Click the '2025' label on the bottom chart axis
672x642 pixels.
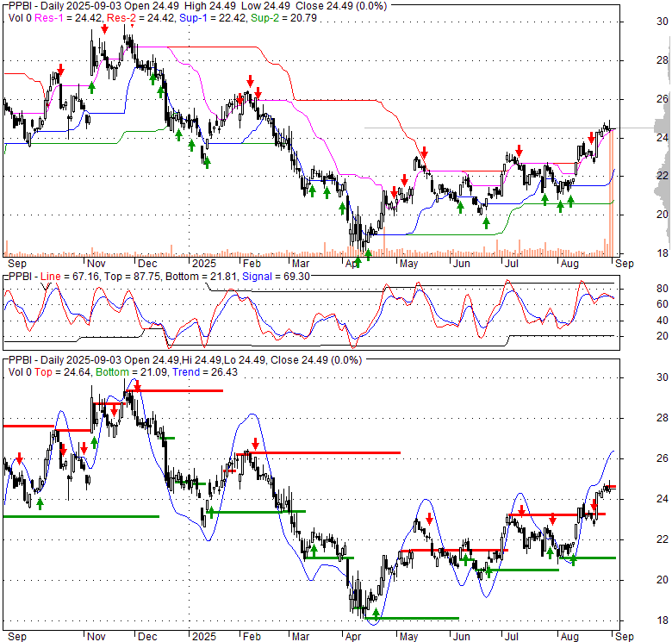click(204, 637)
